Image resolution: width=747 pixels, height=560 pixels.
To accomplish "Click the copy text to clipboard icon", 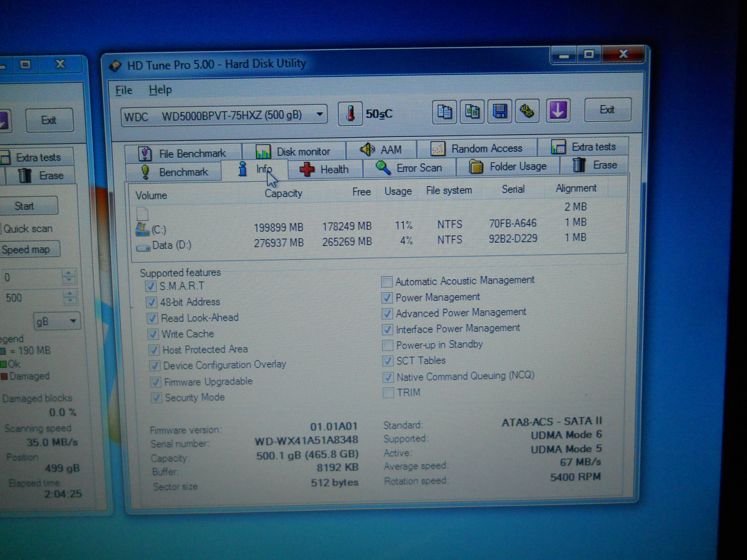I will pyautogui.click(x=444, y=112).
